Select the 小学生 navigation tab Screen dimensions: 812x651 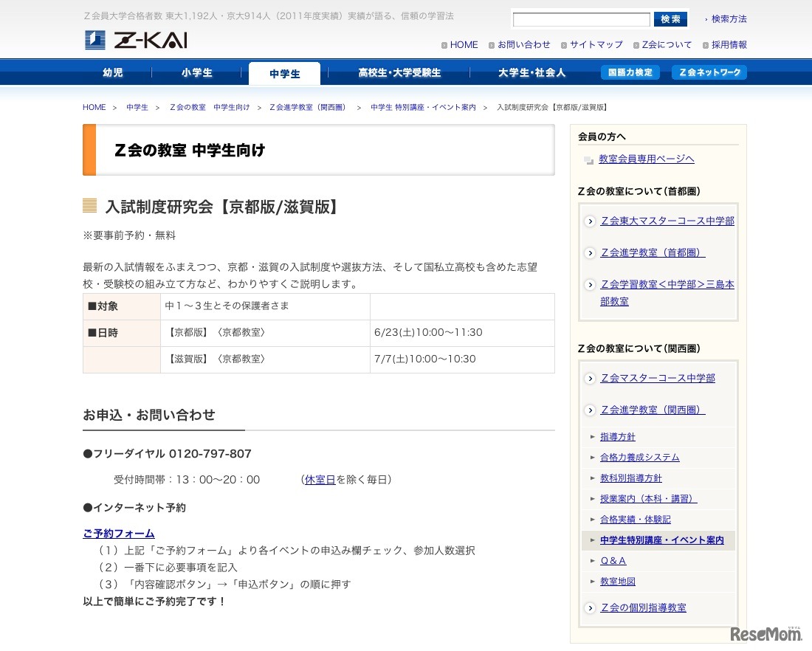[x=197, y=73]
